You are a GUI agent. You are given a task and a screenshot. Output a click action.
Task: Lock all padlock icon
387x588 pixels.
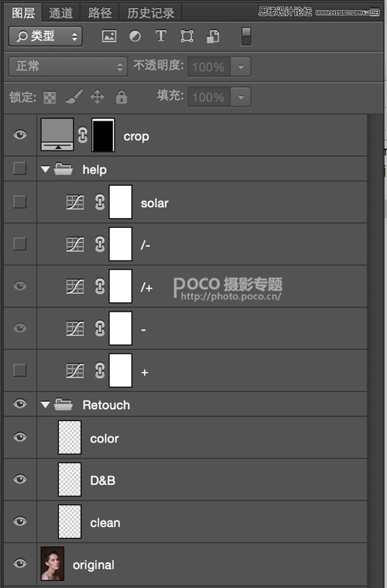[121, 97]
